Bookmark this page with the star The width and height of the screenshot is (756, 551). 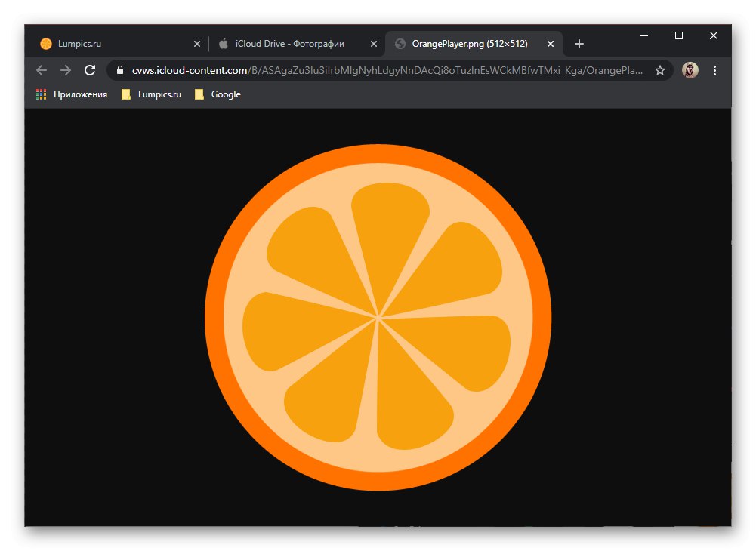(660, 70)
